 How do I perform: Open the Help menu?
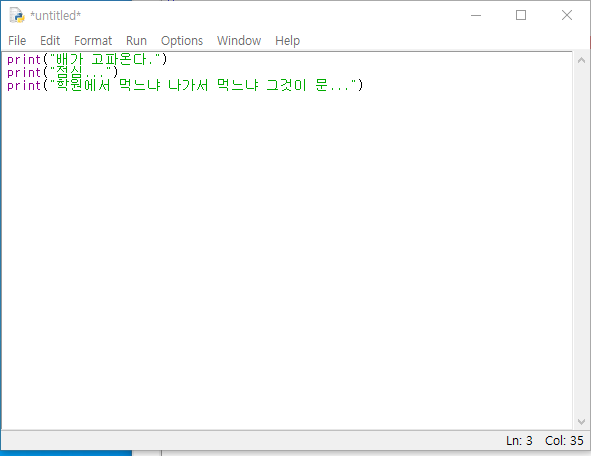[287, 40]
